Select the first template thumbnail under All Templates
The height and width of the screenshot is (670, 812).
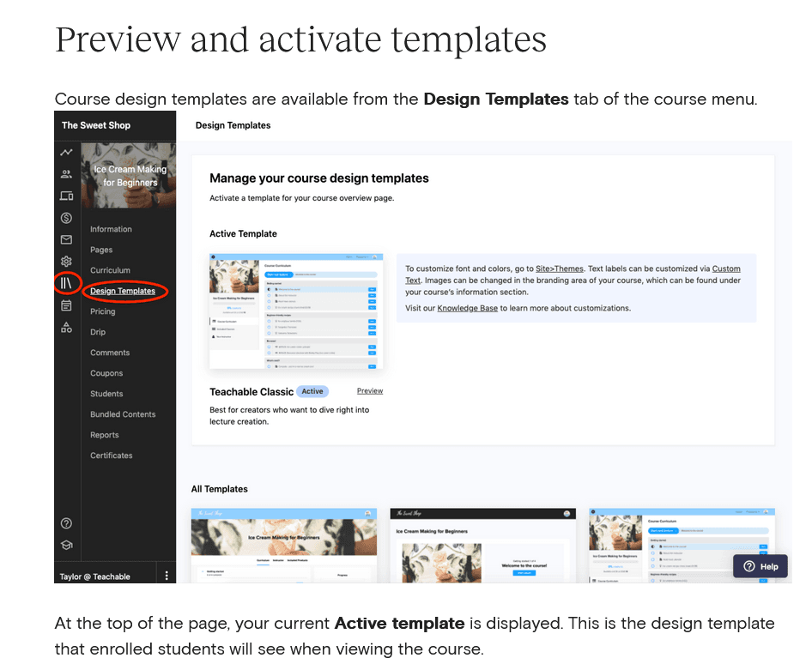[285, 545]
